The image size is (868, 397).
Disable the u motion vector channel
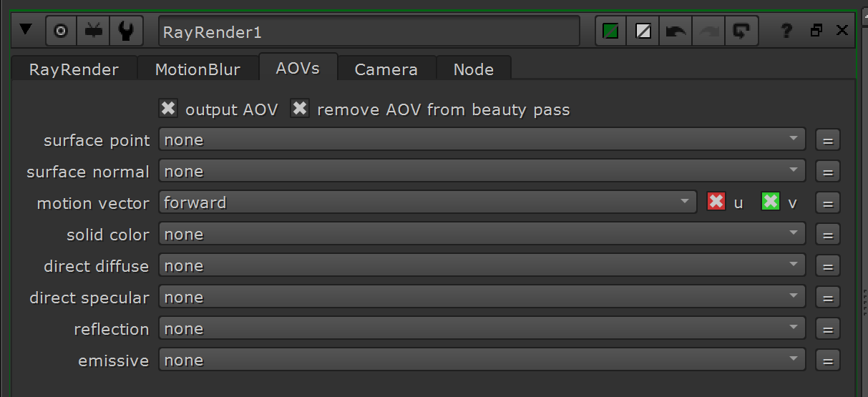[716, 202]
